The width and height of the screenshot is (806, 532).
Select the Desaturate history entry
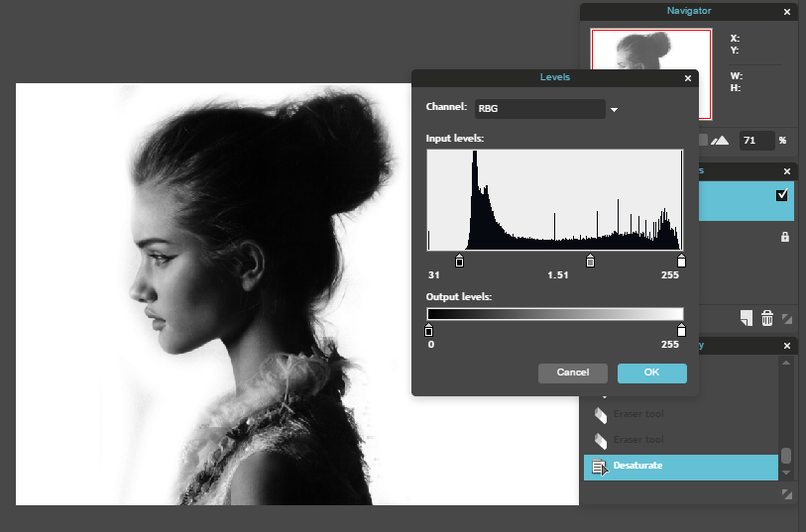click(x=680, y=468)
